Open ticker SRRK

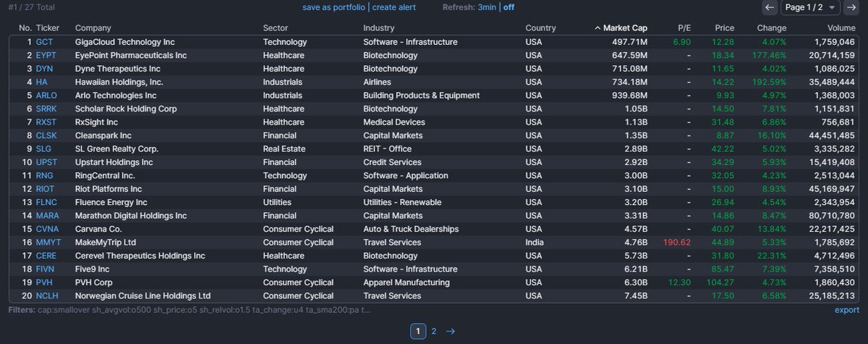[47, 109]
